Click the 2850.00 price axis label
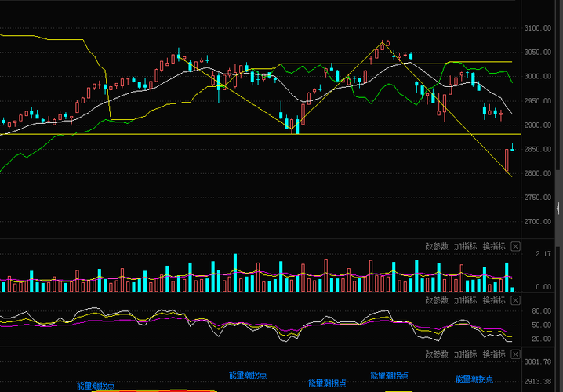 coord(537,149)
